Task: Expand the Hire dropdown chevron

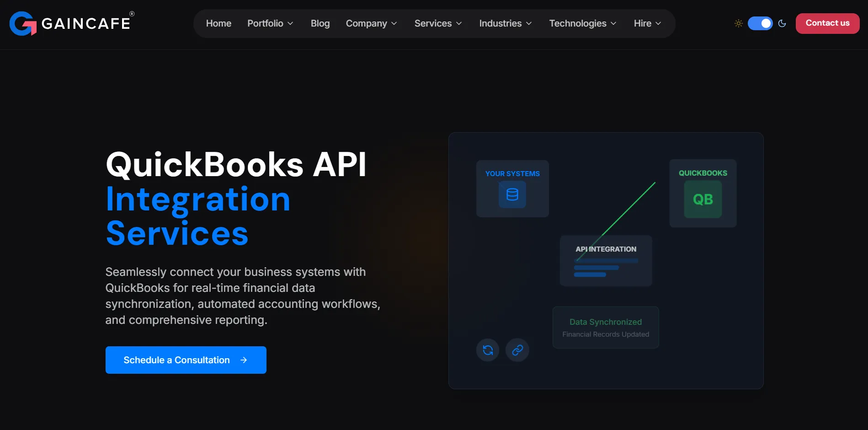Action: (x=658, y=23)
